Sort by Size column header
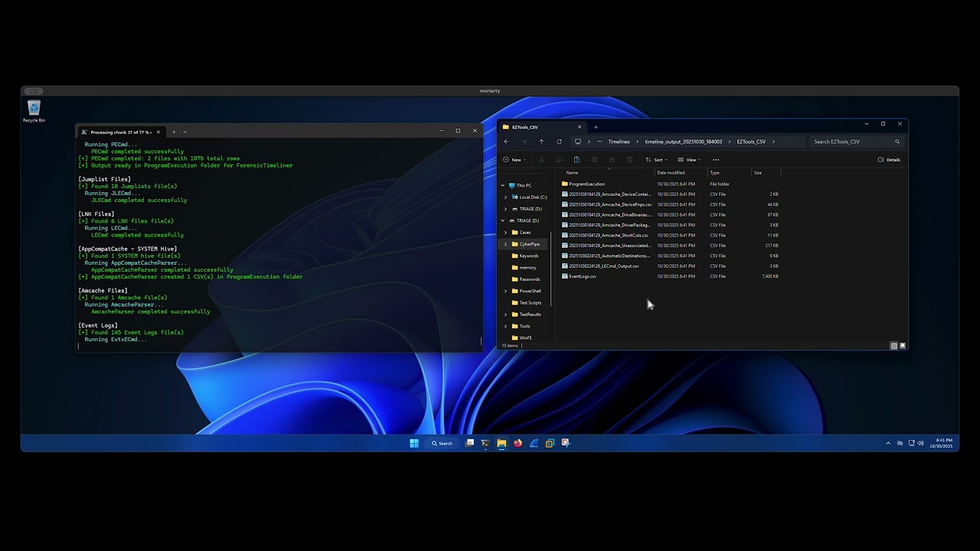The image size is (980, 551). click(757, 173)
